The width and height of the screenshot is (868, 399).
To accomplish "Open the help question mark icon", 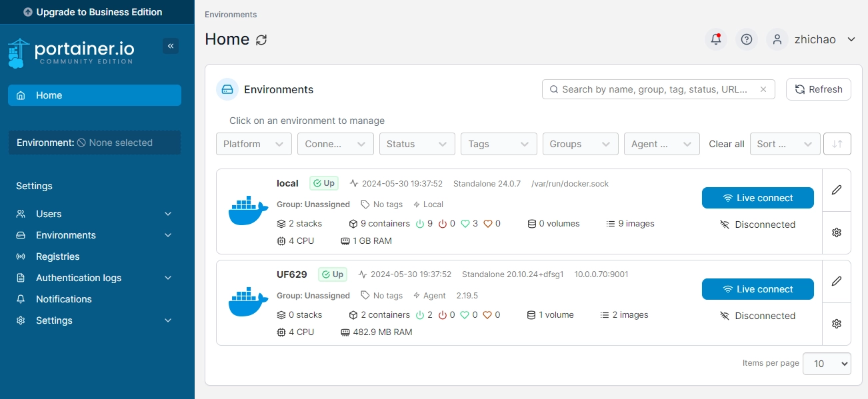I will coord(747,39).
